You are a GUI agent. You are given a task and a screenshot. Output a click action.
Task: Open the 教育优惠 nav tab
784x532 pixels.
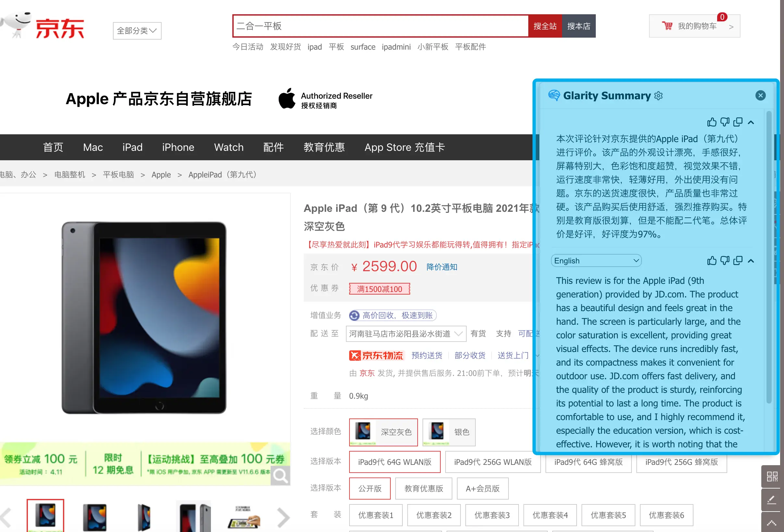click(324, 147)
